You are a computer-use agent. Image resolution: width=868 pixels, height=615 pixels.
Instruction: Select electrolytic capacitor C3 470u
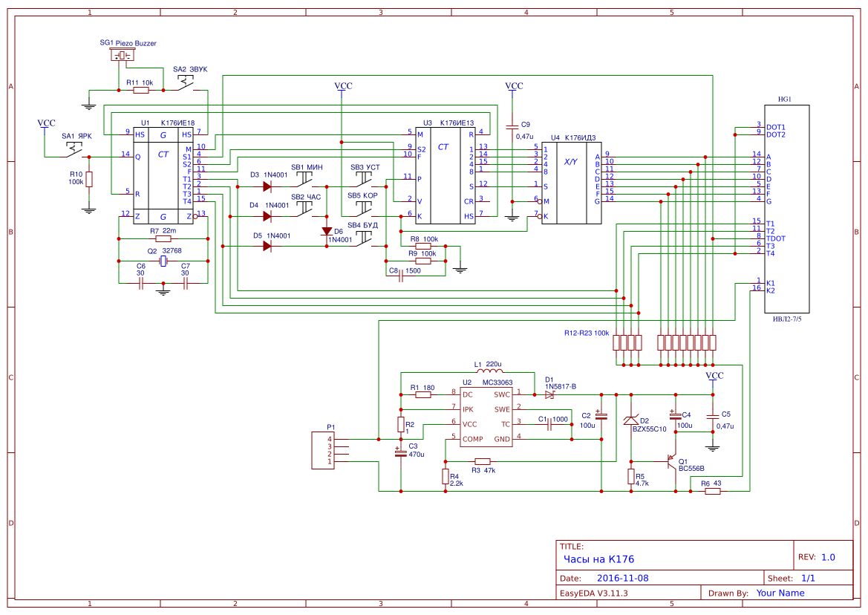(x=401, y=452)
